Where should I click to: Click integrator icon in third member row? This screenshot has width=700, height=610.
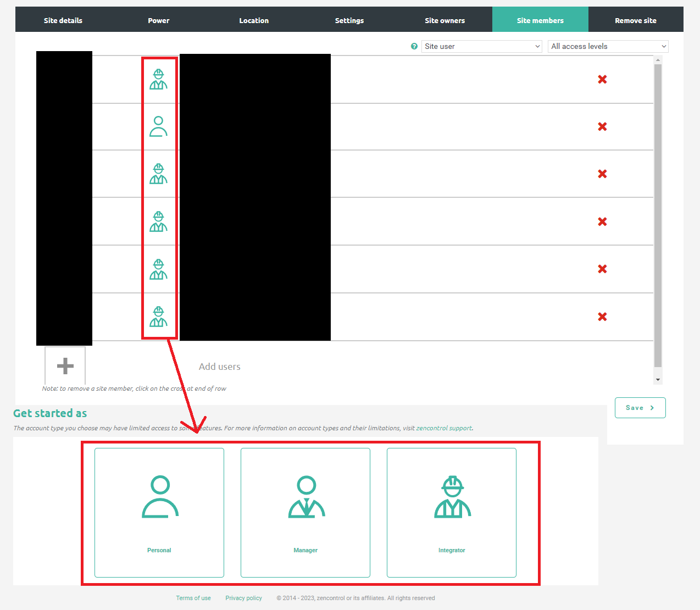coord(158,174)
